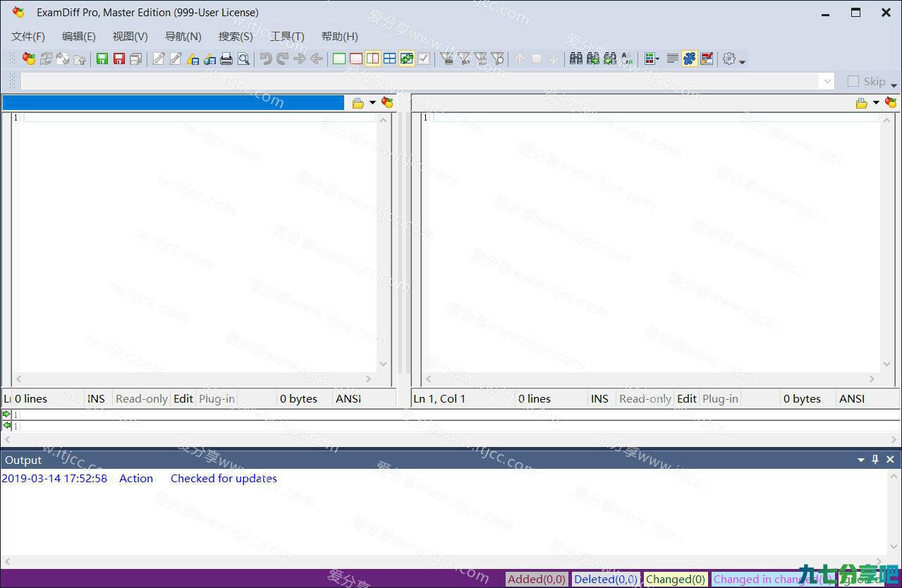Click Plug-in in the right pane status bar
The image size is (902, 588).
[x=721, y=398]
